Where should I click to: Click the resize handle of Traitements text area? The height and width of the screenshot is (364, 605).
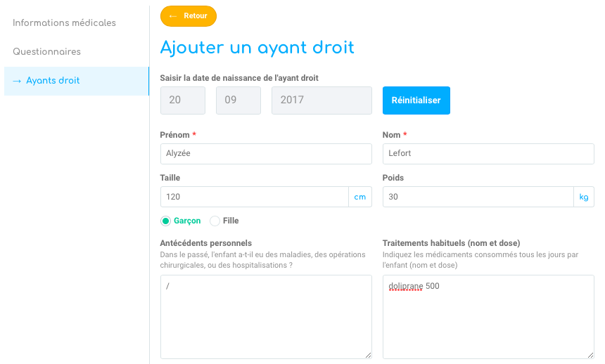coord(590,355)
